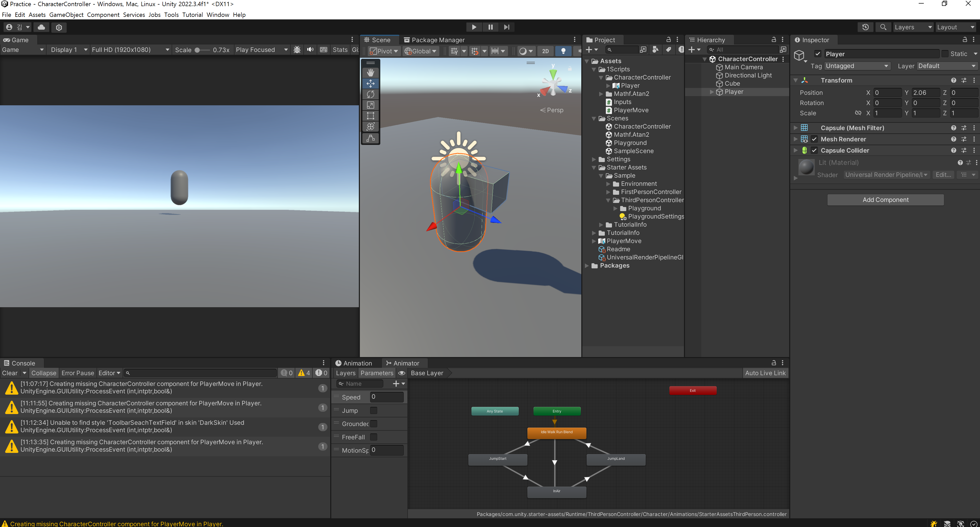
Task: Select the Scale tool in Scene toolbar
Action: point(370,105)
